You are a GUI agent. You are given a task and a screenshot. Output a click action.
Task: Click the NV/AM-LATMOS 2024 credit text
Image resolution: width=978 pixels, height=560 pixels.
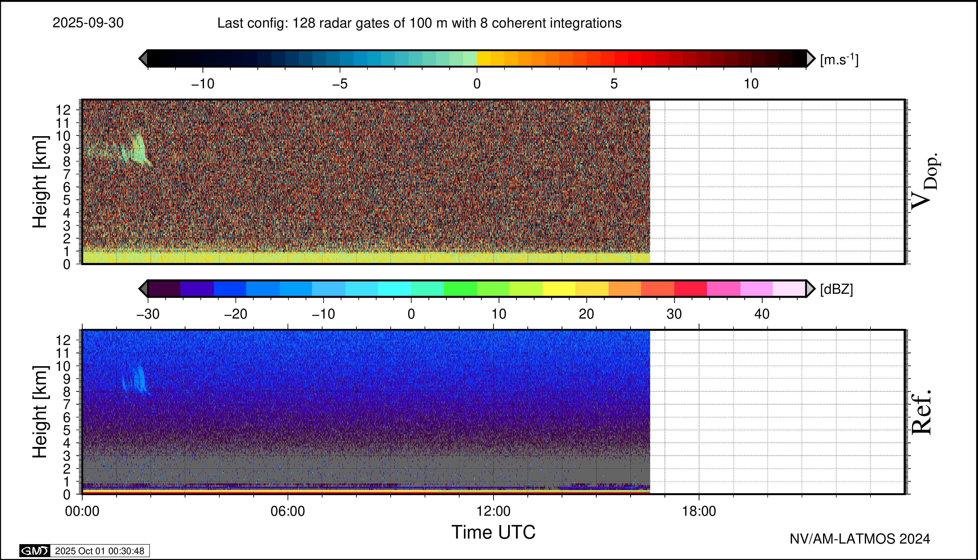860,539
